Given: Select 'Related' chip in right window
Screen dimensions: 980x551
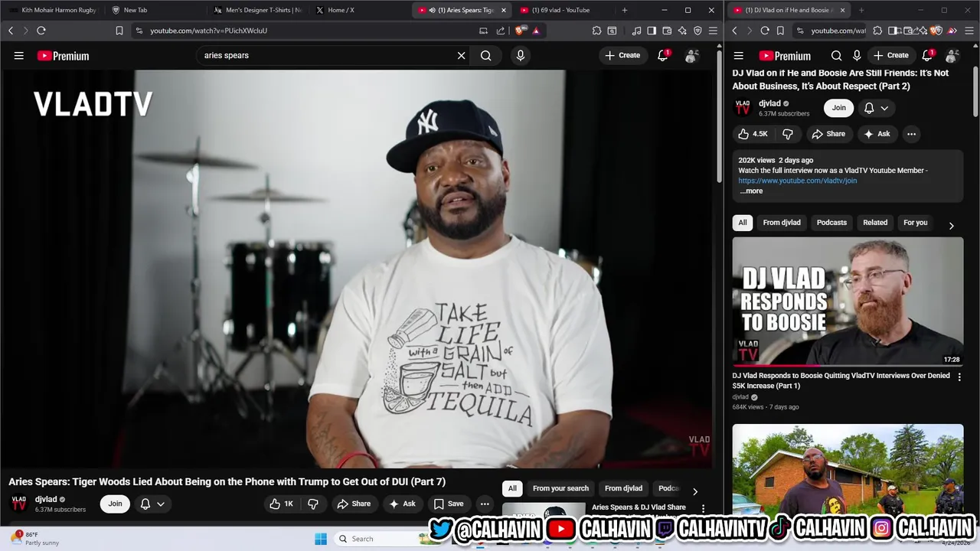Looking at the screenshot, I should [x=875, y=223].
